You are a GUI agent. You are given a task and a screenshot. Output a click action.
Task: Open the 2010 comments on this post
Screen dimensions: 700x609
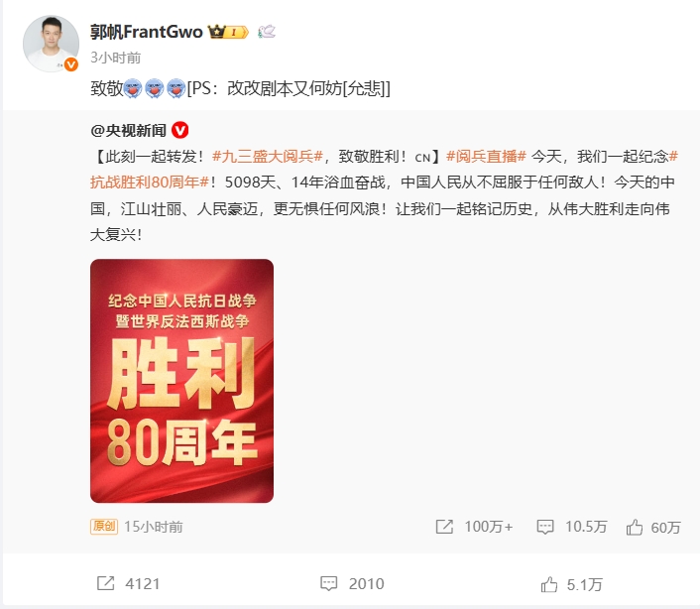pyautogui.click(x=329, y=583)
